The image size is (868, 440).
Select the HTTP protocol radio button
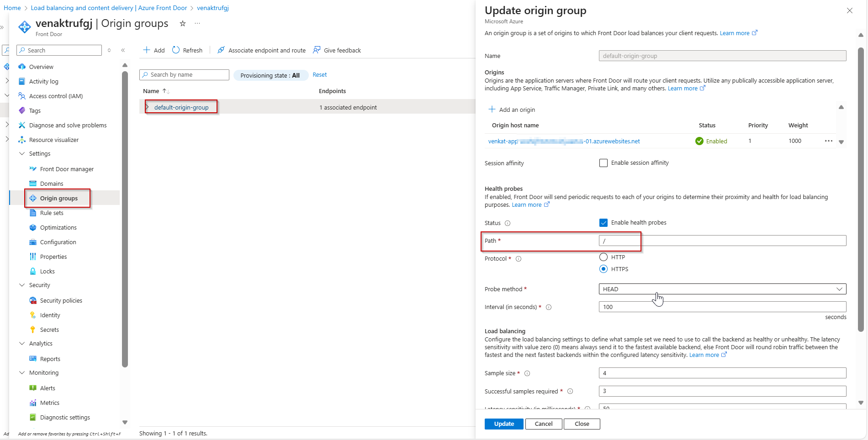pyautogui.click(x=603, y=257)
